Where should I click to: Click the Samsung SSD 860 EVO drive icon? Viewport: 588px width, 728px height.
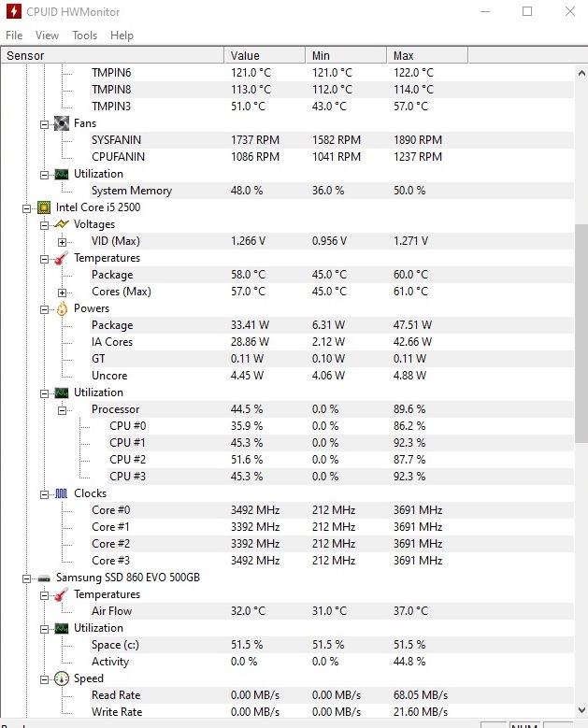pyautogui.click(x=44, y=578)
